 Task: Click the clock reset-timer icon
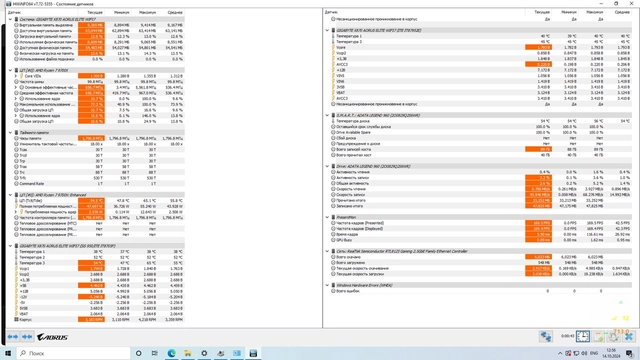point(583,336)
